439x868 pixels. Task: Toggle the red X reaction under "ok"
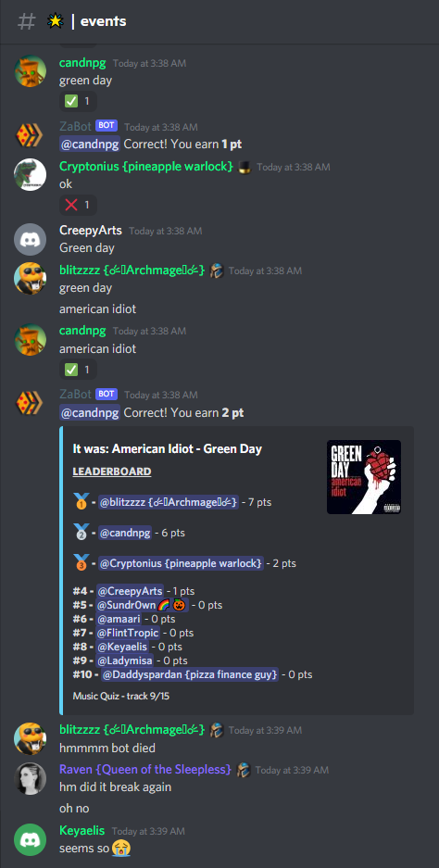(78, 205)
